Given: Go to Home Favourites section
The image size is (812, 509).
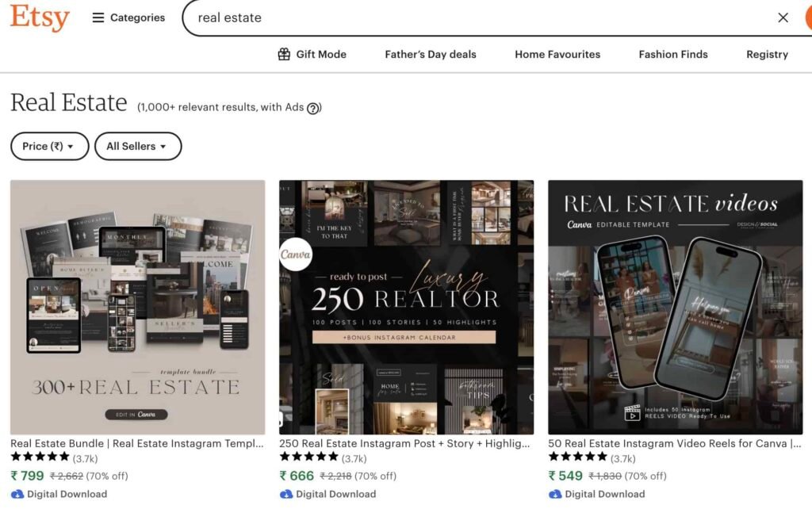Looking at the screenshot, I should (557, 55).
